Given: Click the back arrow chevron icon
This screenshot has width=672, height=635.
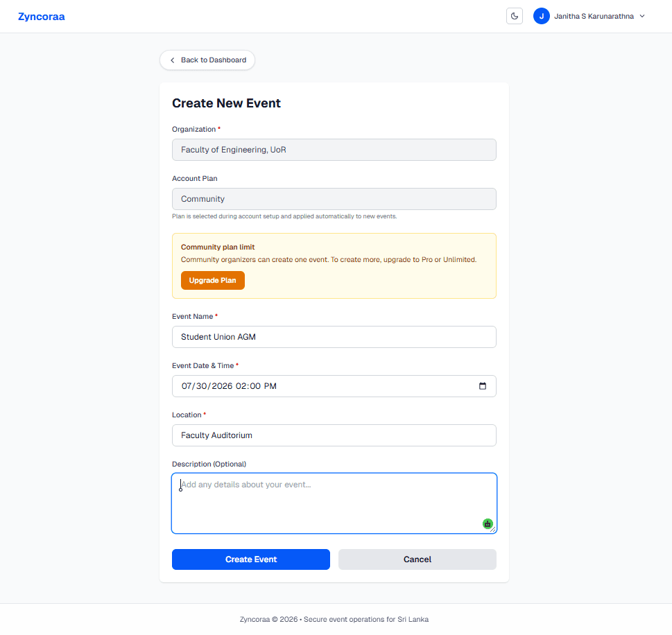Looking at the screenshot, I should coord(172,60).
